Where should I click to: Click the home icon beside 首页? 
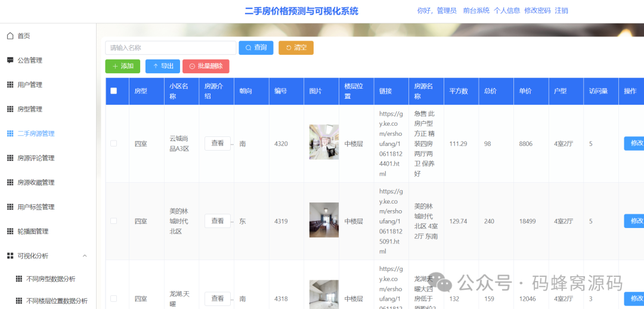10,36
